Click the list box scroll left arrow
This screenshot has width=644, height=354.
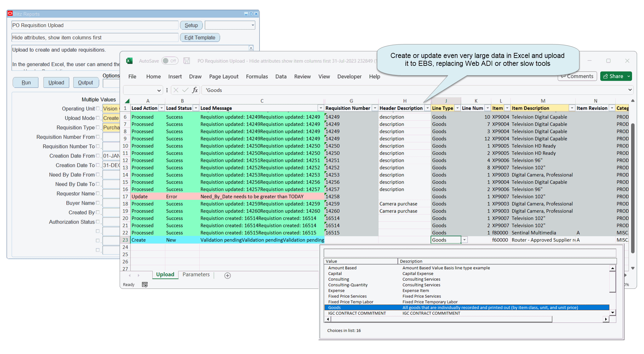[x=328, y=319]
